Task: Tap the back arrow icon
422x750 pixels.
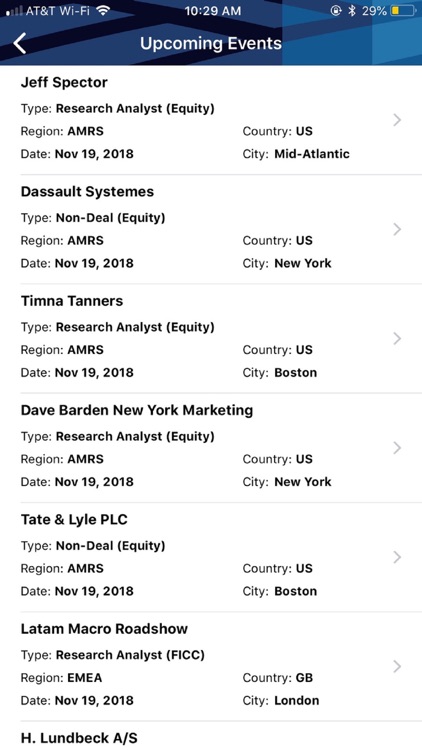Action: click(x=20, y=44)
